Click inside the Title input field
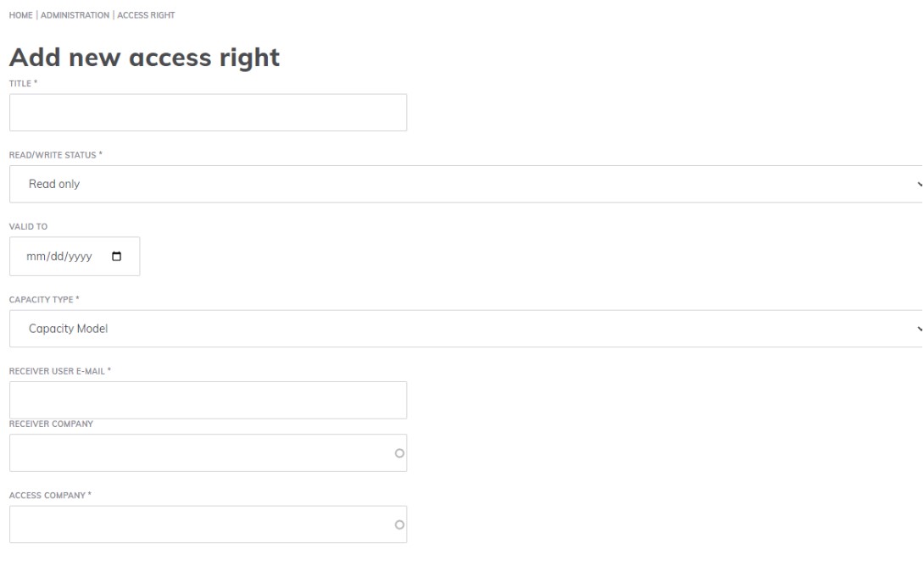 tap(208, 111)
